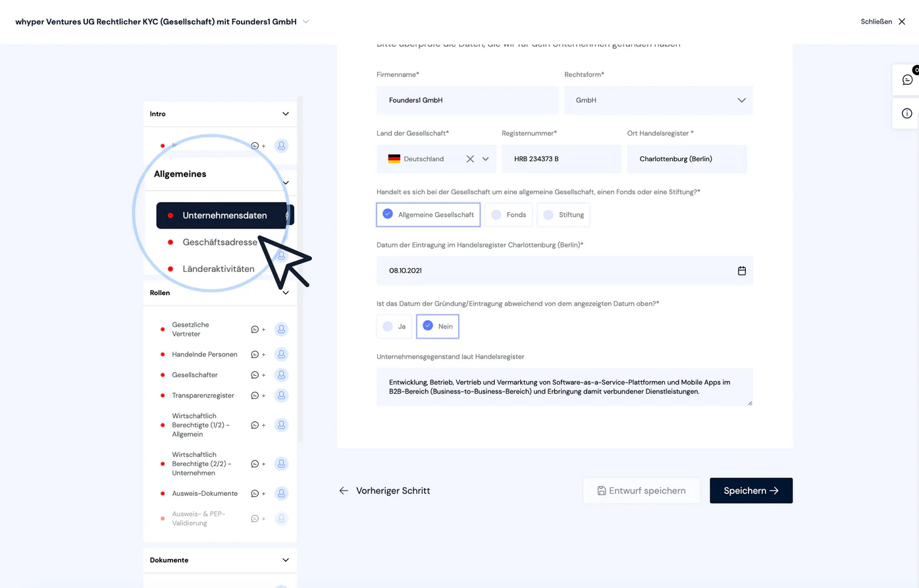Assign user for Gesellschafter row
This screenshot has height=588, width=919.
click(x=281, y=375)
